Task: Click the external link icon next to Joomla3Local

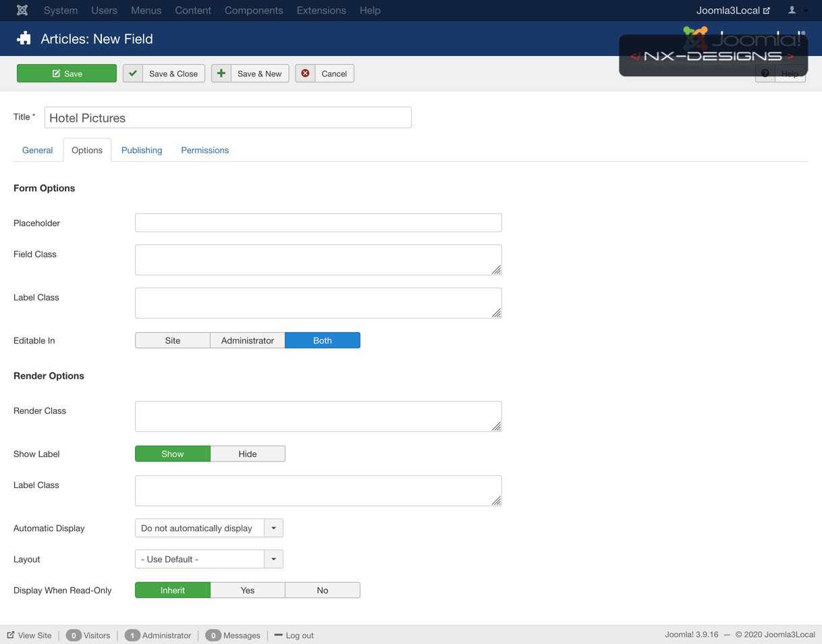Action: point(767,11)
